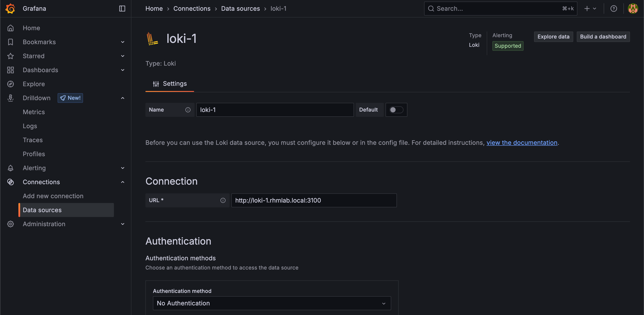The height and width of the screenshot is (315, 644).
Task: Select Add new connection menu item
Action: [x=53, y=196]
